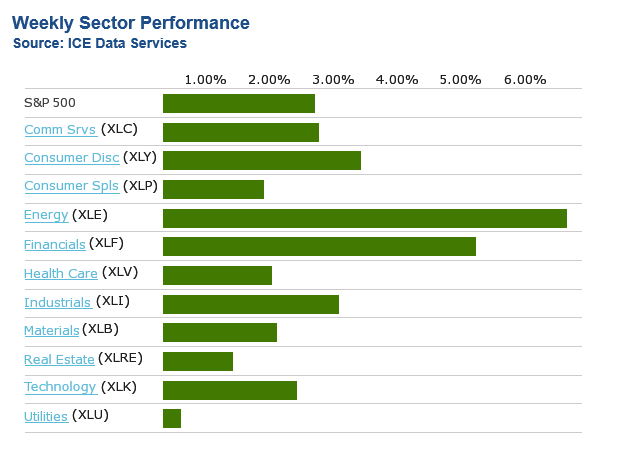Click the S&P 500 performance bar
Viewport: 626px width, 454px height.
pos(238,103)
